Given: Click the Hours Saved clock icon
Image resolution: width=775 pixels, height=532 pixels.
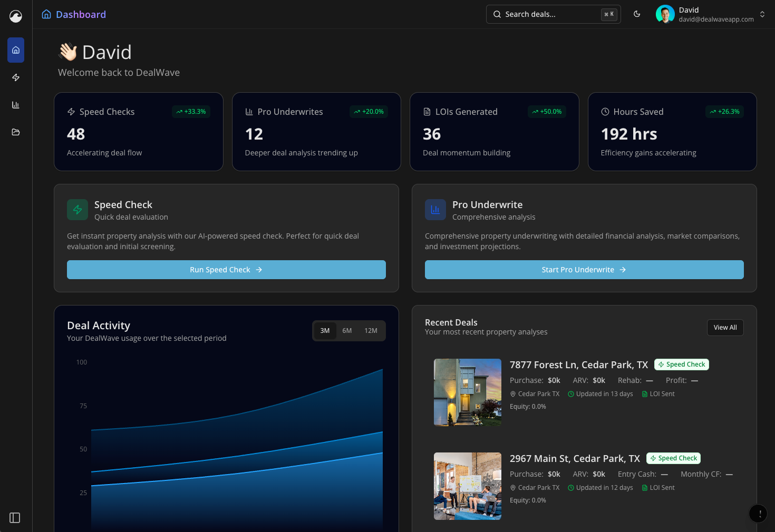Looking at the screenshot, I should tap(605, 112).
